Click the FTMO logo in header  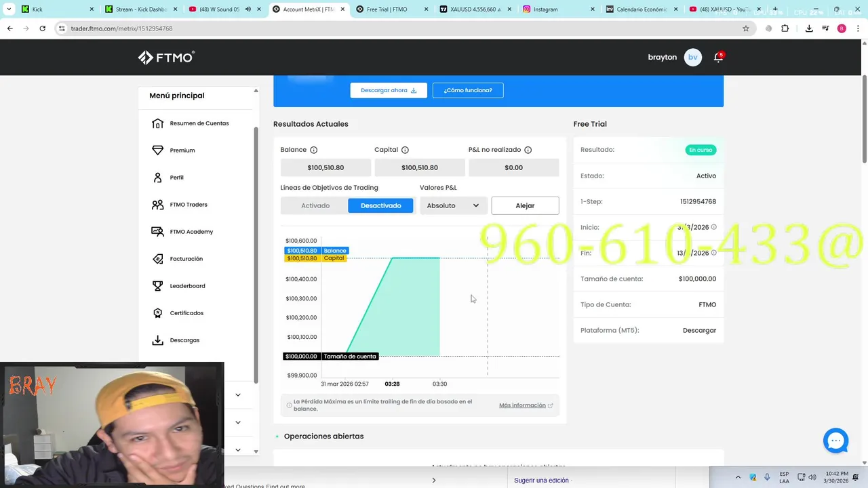point(166,58)
